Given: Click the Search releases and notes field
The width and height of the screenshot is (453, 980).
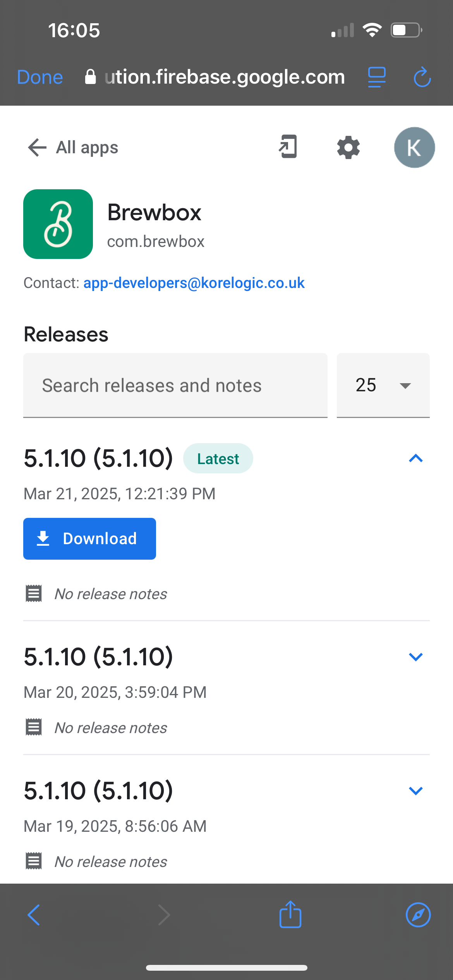Looking at the screenshot, I should [x=175, y=385].
